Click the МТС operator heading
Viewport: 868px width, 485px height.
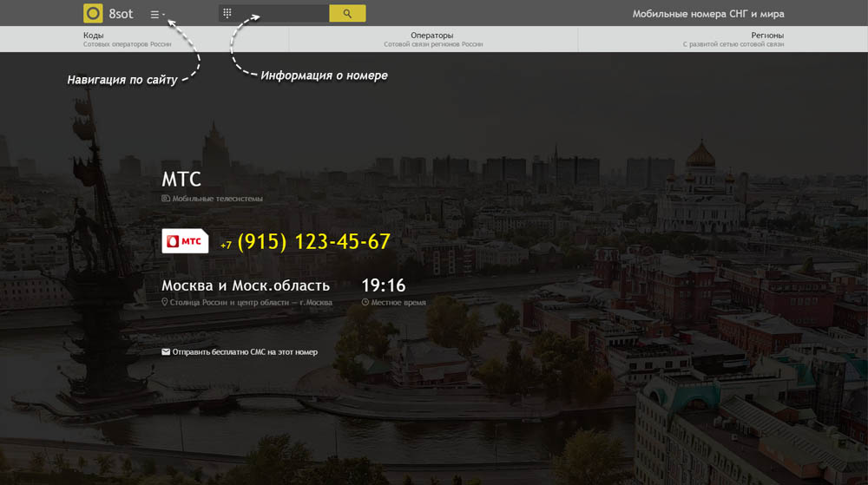[181, 180]
